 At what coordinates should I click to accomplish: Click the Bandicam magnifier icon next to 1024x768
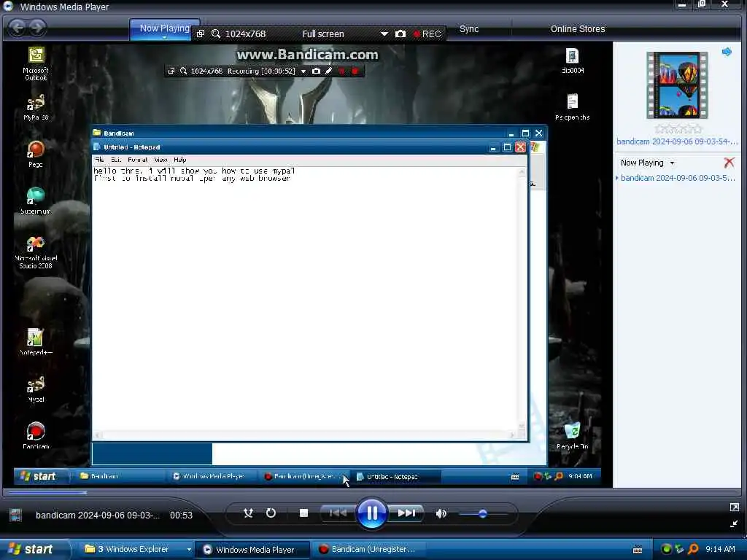click(x=216, y=34)
